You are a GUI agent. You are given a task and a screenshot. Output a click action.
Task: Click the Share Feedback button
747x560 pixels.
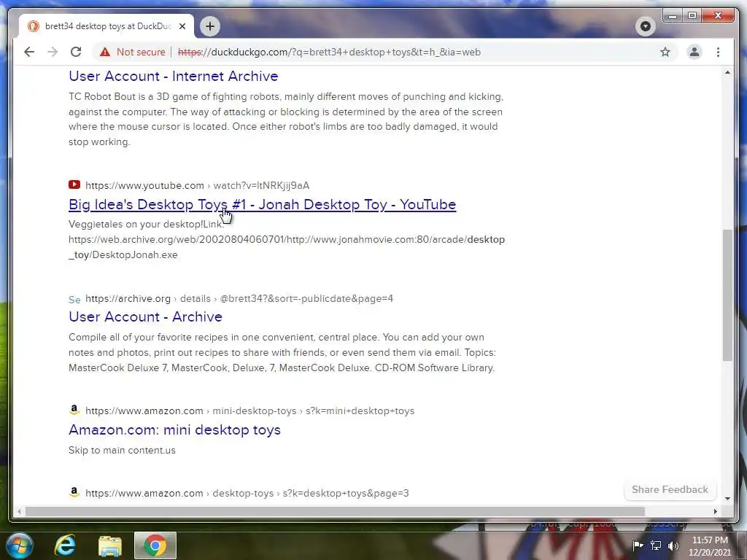click(670, 489)
